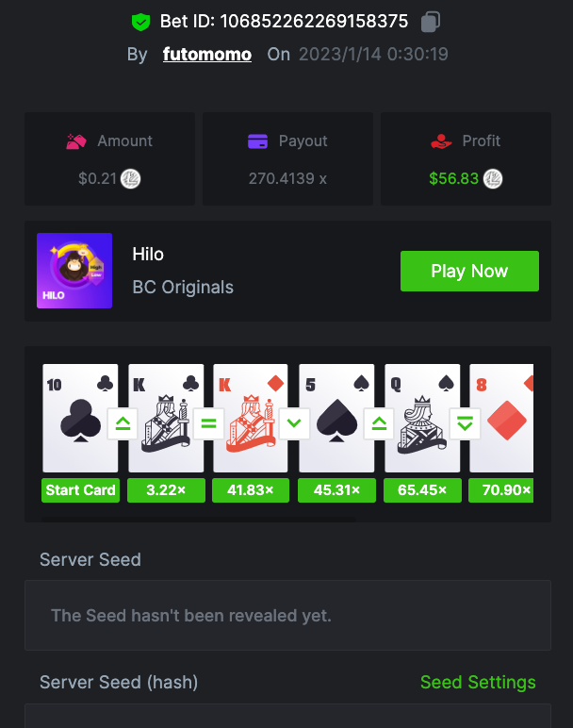Click the lower arrow after the queen of spades
Viewport: 573px width, 728px height.
pyautogui.click(x=465, y=423)
